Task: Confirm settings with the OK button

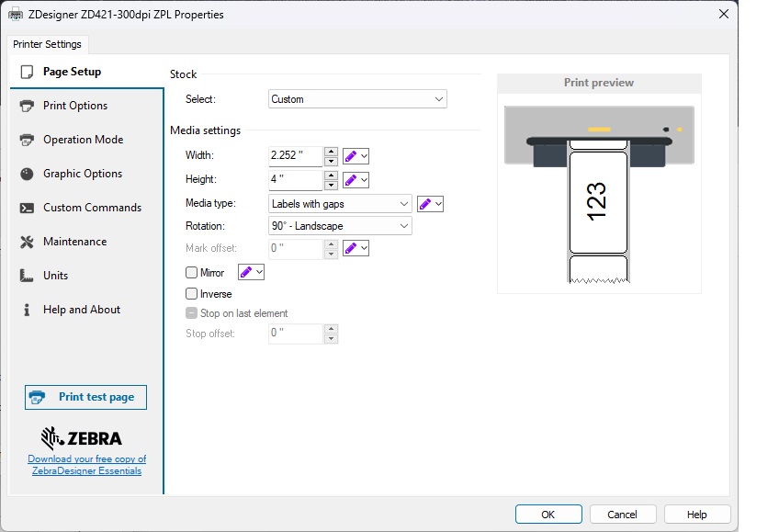Action: click(548, 515)
